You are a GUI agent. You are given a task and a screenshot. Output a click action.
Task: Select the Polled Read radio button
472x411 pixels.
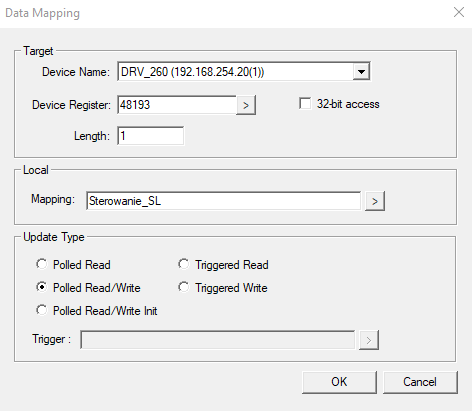42,264
